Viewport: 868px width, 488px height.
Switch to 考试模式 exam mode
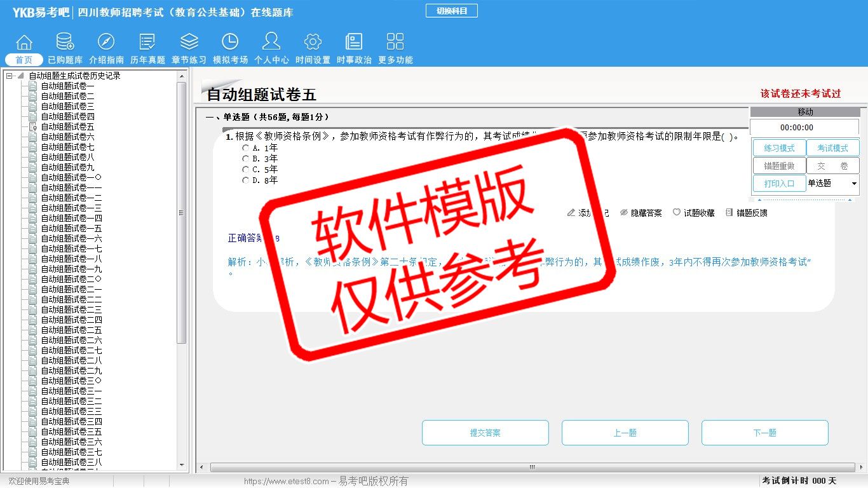tap(832, 148)
